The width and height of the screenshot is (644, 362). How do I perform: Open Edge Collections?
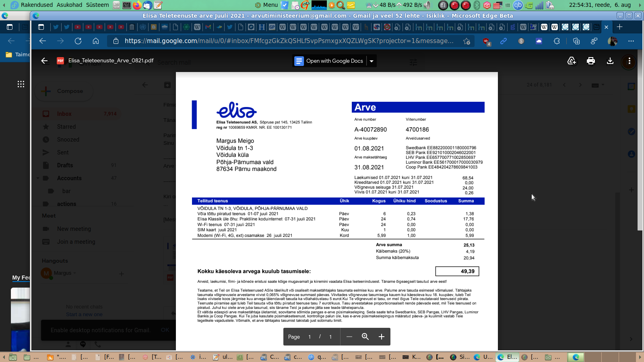pos(576,41)
